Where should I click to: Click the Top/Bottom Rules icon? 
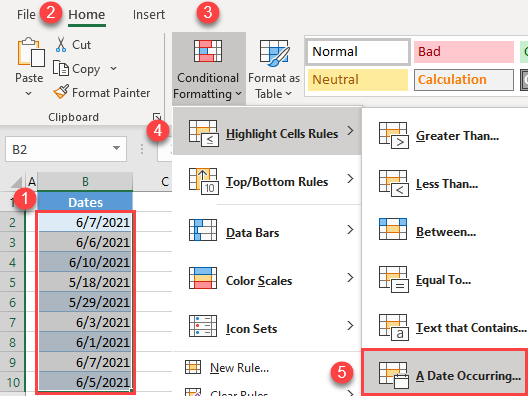pyautogui.click(x=204, y=182)
